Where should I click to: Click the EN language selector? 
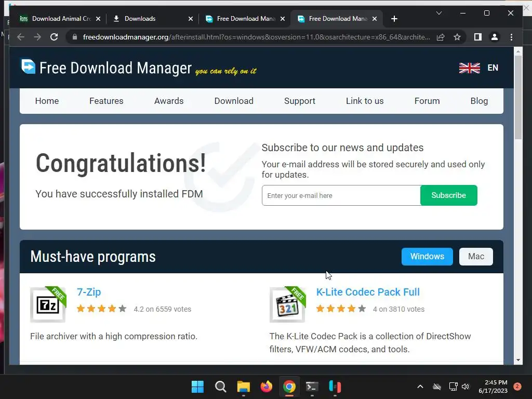point(493,68)
